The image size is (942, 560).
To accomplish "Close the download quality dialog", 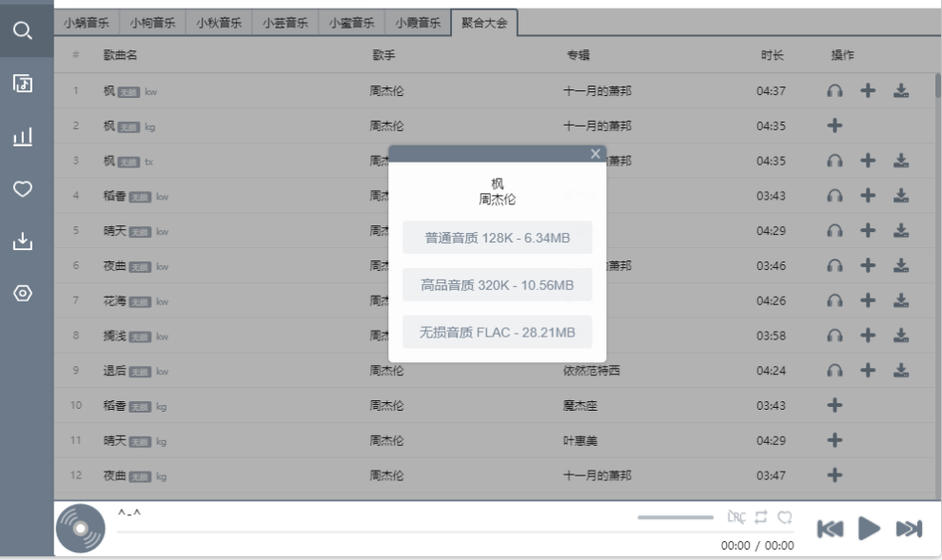I will click(x=596, y=154).
